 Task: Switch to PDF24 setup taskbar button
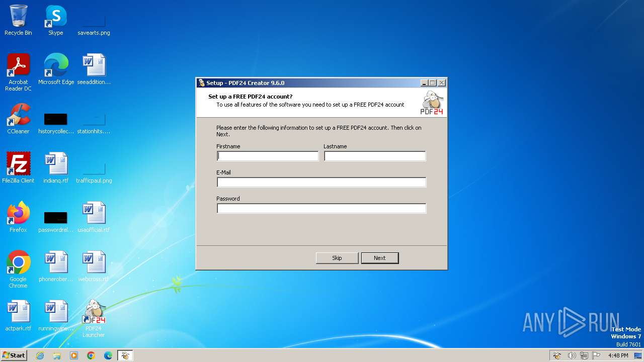coord(125,355)
